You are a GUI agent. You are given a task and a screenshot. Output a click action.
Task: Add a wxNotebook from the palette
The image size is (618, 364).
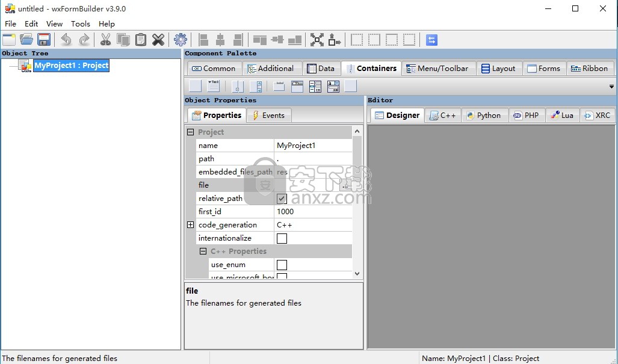coord(279,86)
